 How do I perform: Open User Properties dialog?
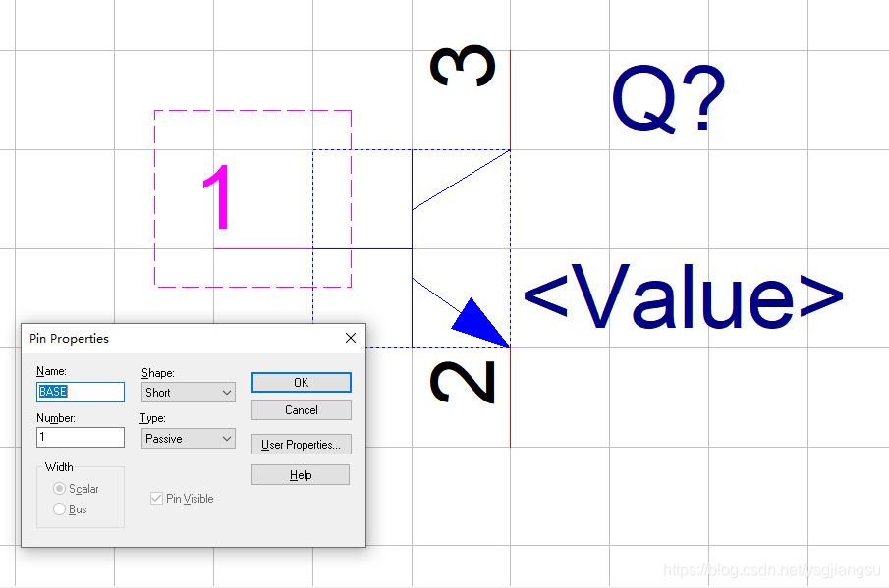pos(301,445)
